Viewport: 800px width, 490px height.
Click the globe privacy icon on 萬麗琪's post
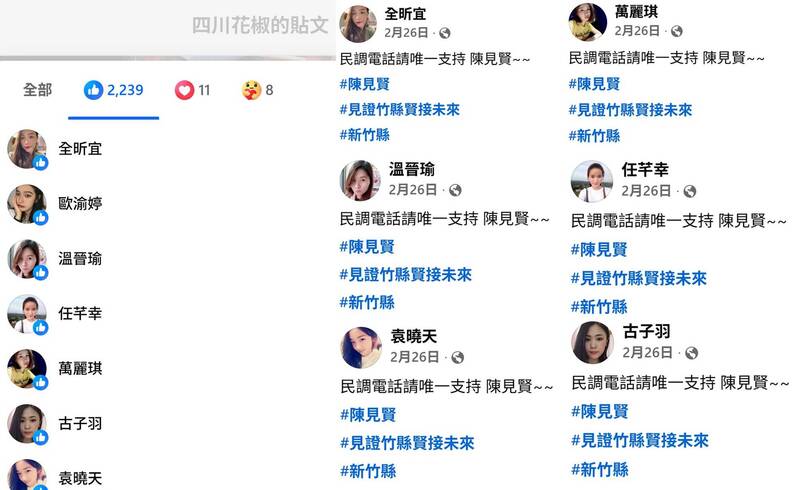tap(677, 31)
